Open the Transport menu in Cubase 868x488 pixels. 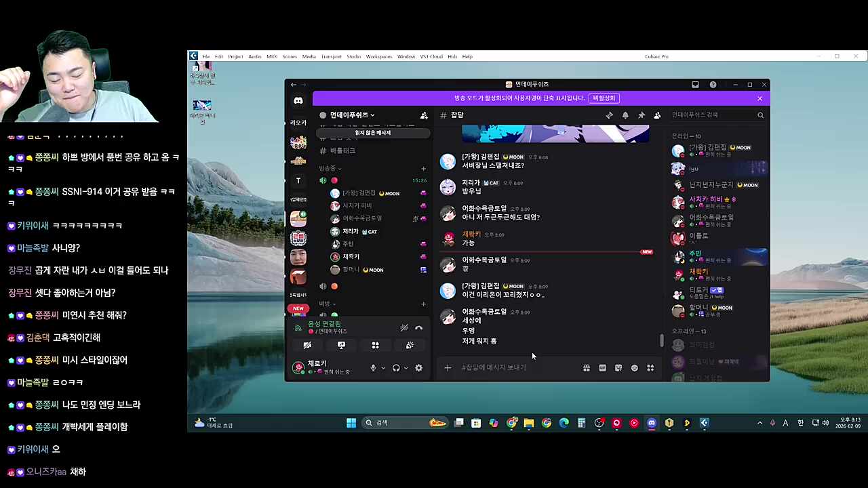click(331, 56)
